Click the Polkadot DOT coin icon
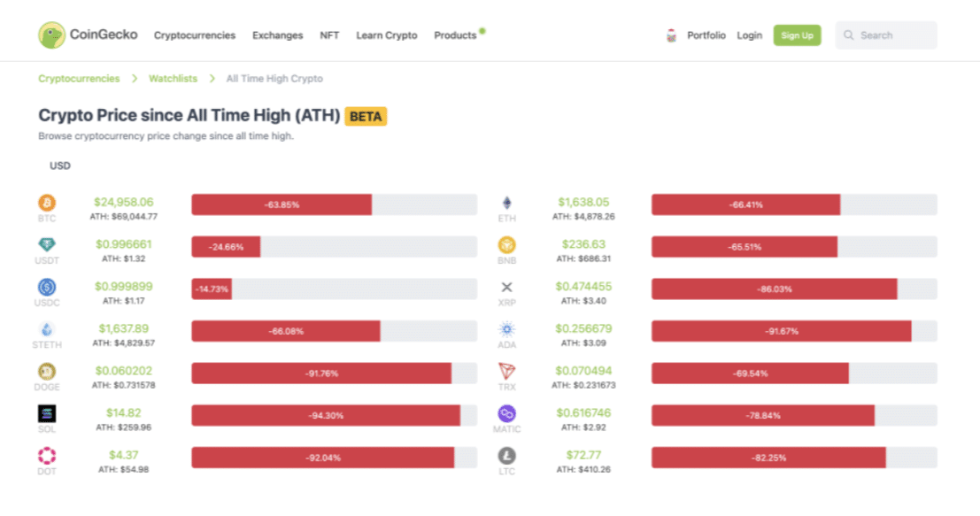This screenshot has height=516, width=980. coord(47,456)
